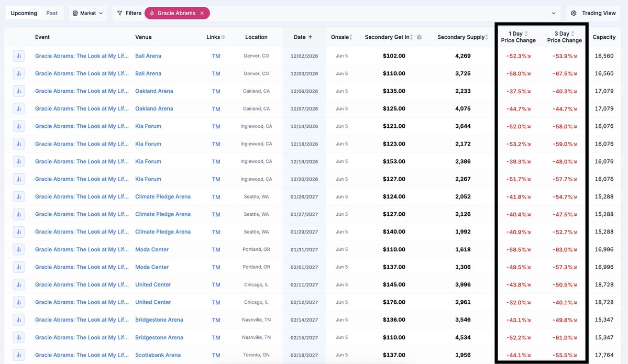
Task: Select the 1,306 secondary supply value
Action: (463, 267)
